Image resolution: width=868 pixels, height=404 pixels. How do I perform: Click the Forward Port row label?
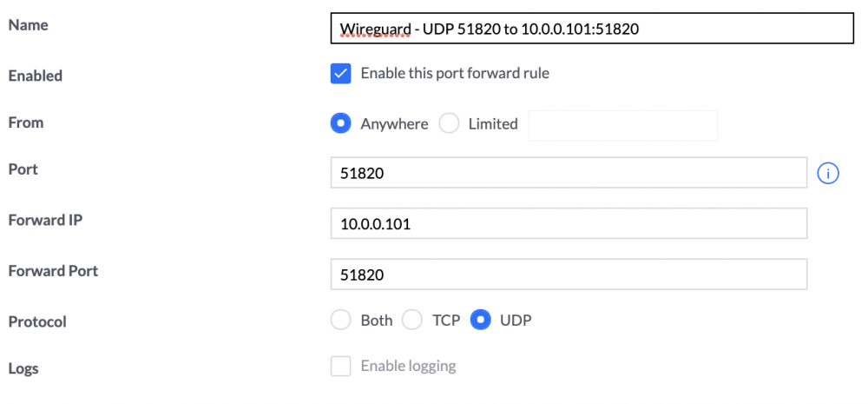(x=53, y=271)
